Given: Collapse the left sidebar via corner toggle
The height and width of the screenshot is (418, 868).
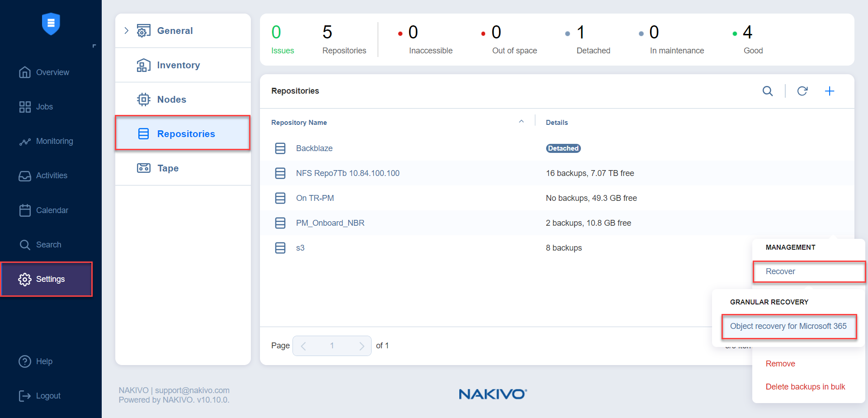Looking at the screenshot, I should (94, 46).
